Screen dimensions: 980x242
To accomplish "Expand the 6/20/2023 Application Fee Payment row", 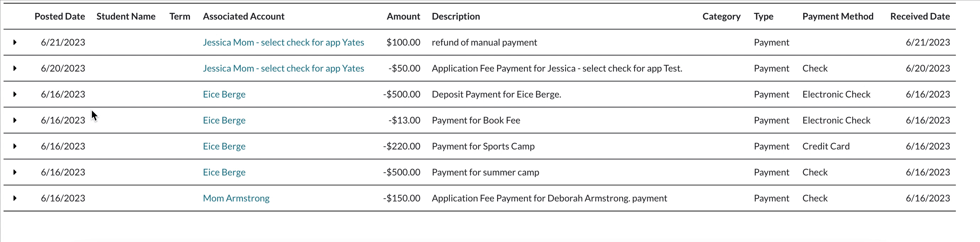I will click(x=15, y=68).
